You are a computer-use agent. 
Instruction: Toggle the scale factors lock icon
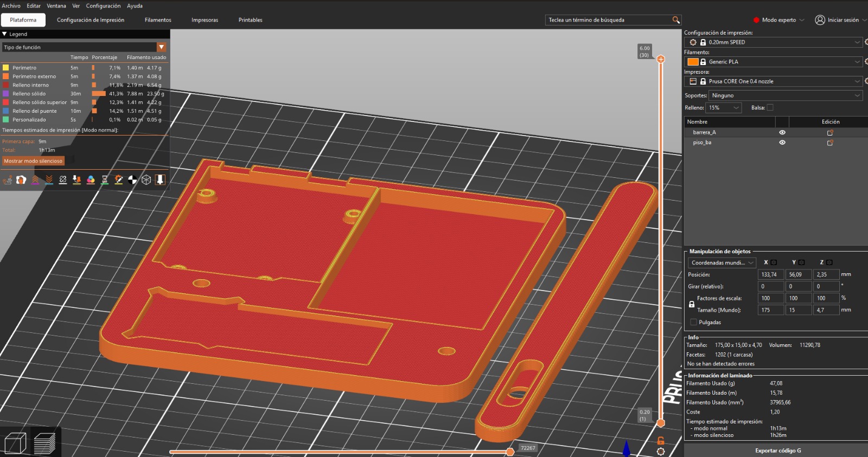[x=692, y=304]
